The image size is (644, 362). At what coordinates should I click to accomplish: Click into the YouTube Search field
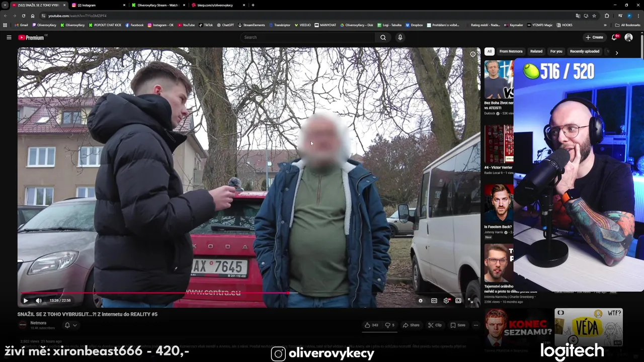[x=307, y=37]
